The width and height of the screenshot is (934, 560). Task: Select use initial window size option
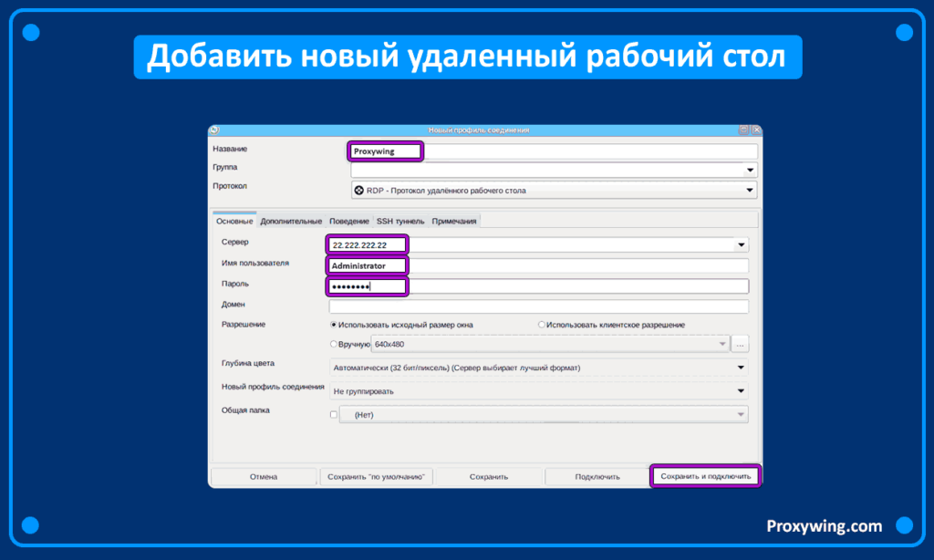click(x=334, y=325)
